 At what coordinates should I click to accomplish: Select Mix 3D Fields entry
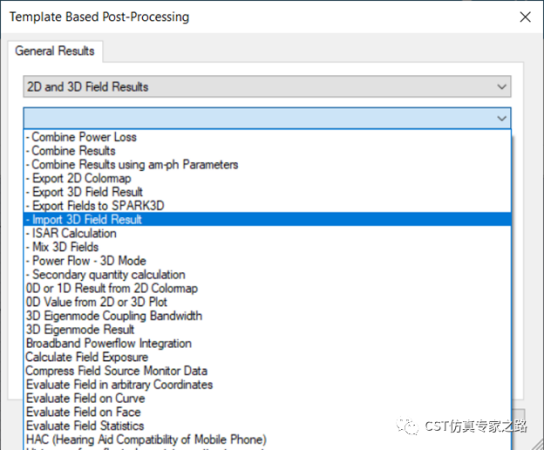(x=267, y=247)
